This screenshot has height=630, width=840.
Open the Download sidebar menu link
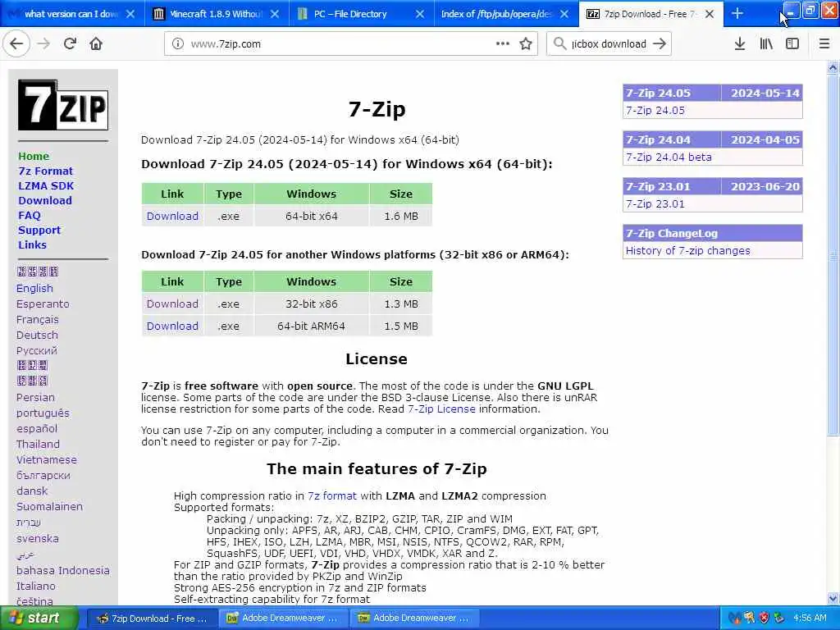45,200
